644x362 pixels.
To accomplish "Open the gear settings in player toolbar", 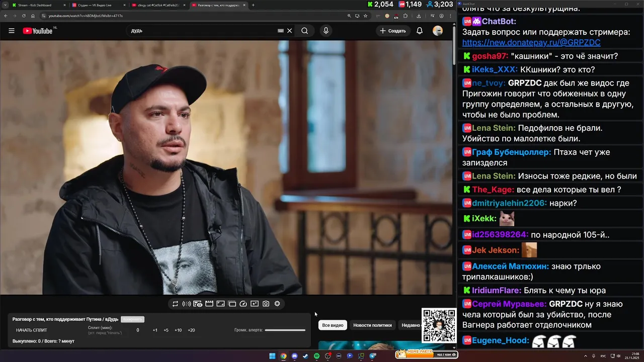I will click(277, 304).
